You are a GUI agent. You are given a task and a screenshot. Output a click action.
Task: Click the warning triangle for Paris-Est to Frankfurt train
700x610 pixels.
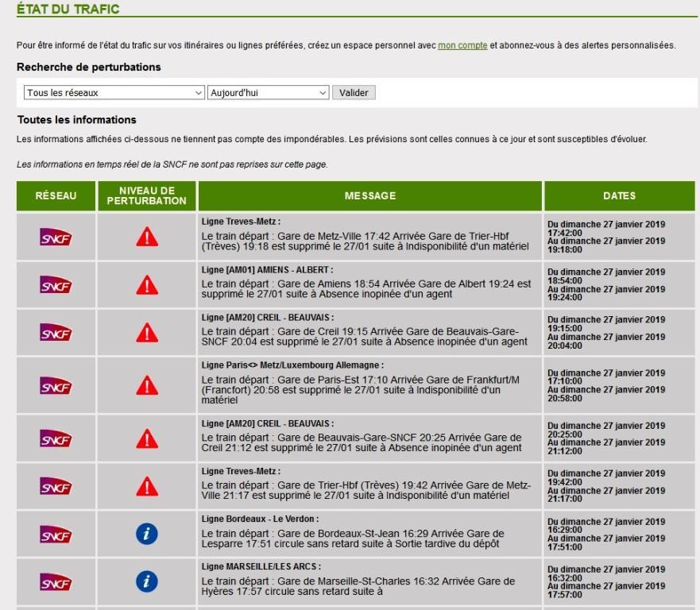pyautogui.click(x=146, y=385)
